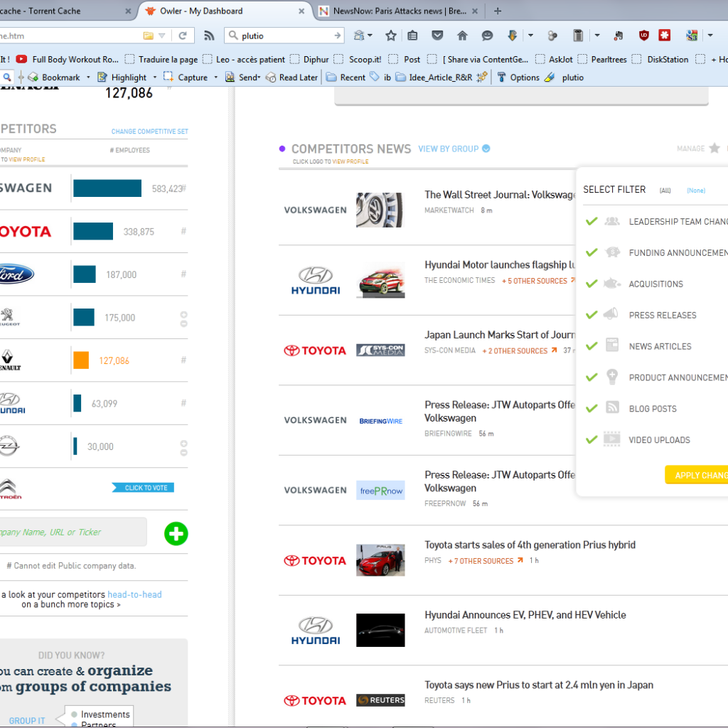Open the url bar history dropdown
The height and width of the screenshot is (728, 728).
coord(161,36)
